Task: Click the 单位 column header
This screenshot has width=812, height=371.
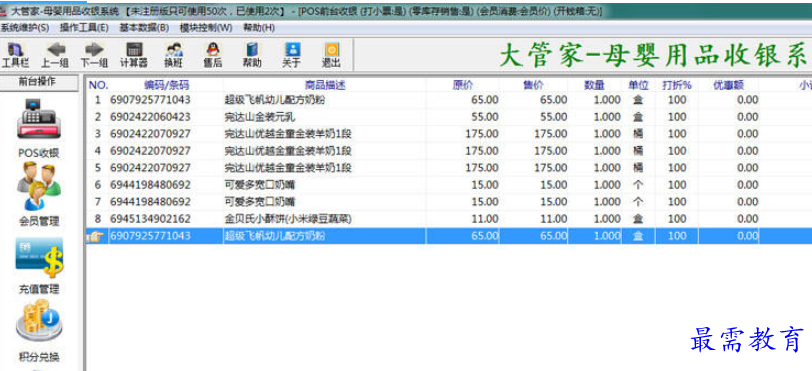Action: (x=638, y=85)
